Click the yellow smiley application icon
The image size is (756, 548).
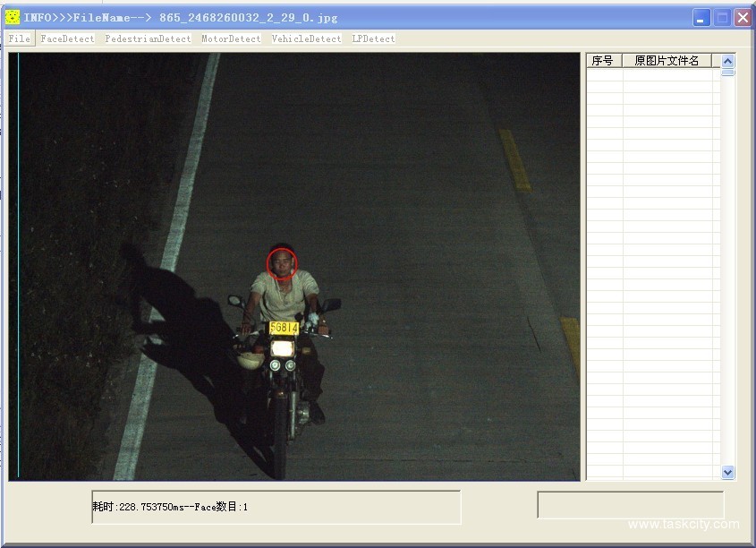pyautogui.click(x=13, y=17)
